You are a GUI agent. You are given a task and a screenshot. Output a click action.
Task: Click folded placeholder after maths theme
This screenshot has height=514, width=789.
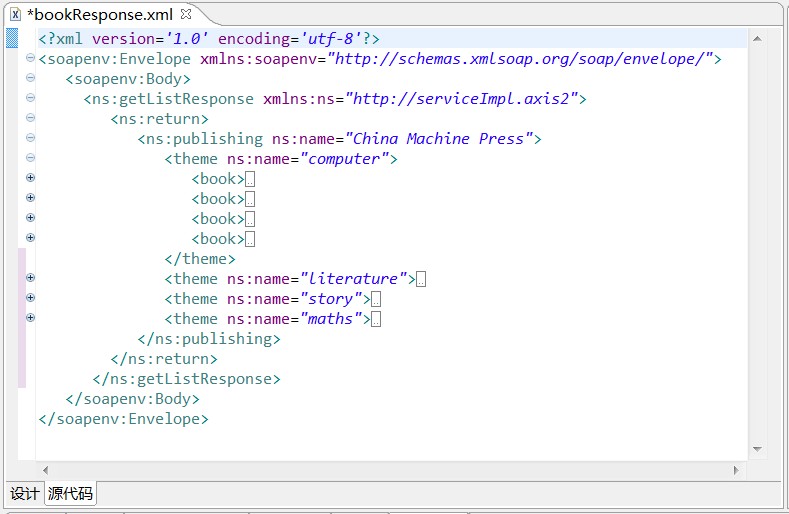376,319
